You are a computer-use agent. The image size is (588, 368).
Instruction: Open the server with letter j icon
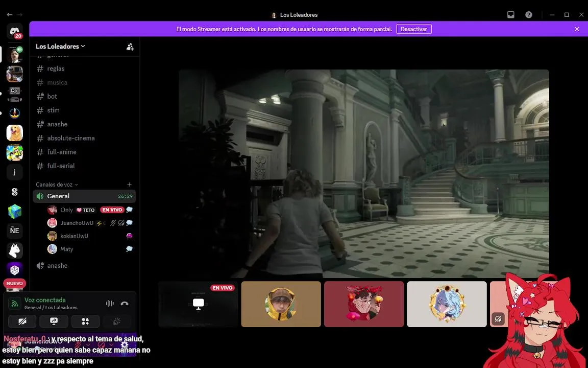click(x=15, y=172)
